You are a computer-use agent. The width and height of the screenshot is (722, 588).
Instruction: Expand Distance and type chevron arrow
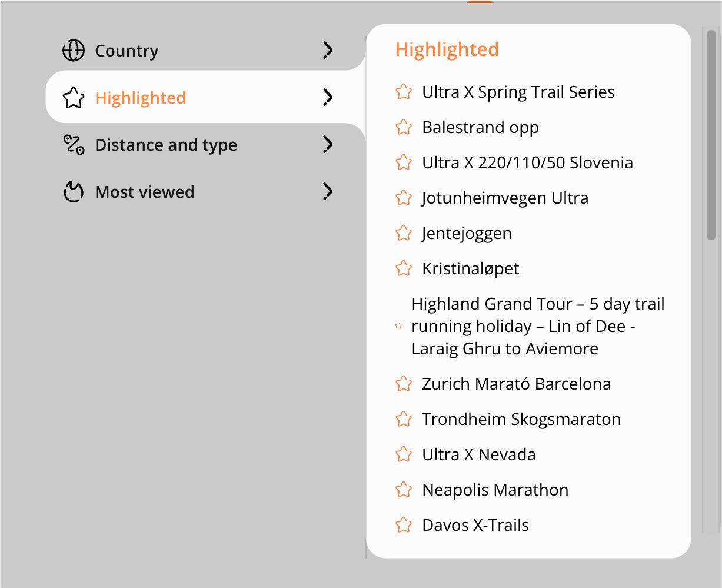(x=328, y=145)
